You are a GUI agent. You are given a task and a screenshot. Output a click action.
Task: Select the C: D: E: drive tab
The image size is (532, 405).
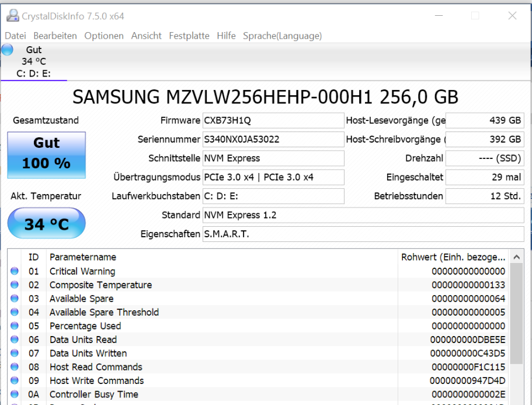click(34, 62)
